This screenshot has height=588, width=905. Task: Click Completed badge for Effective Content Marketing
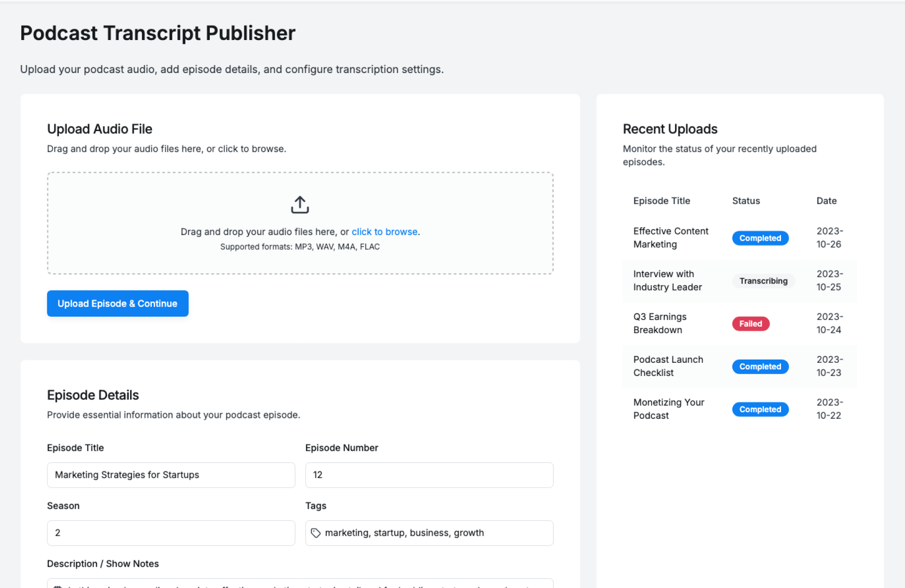click(760, 238)
